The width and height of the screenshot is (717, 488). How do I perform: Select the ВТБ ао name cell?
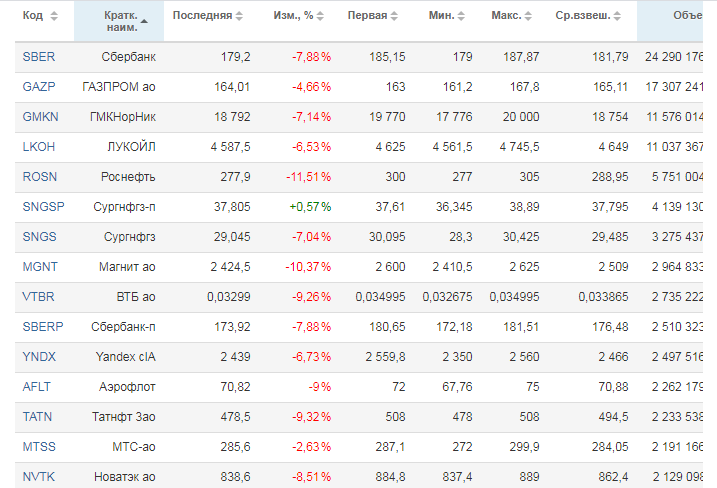(x=136, y=297)
